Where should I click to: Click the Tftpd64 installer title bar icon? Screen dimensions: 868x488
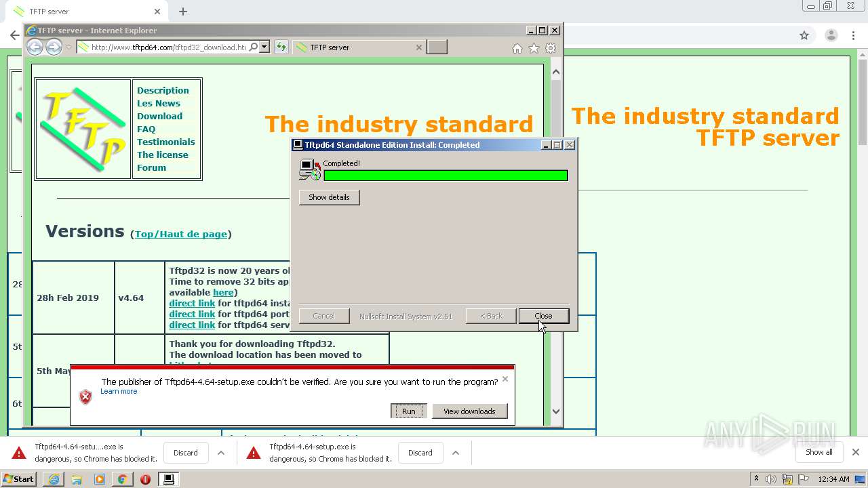pos(298,145)
